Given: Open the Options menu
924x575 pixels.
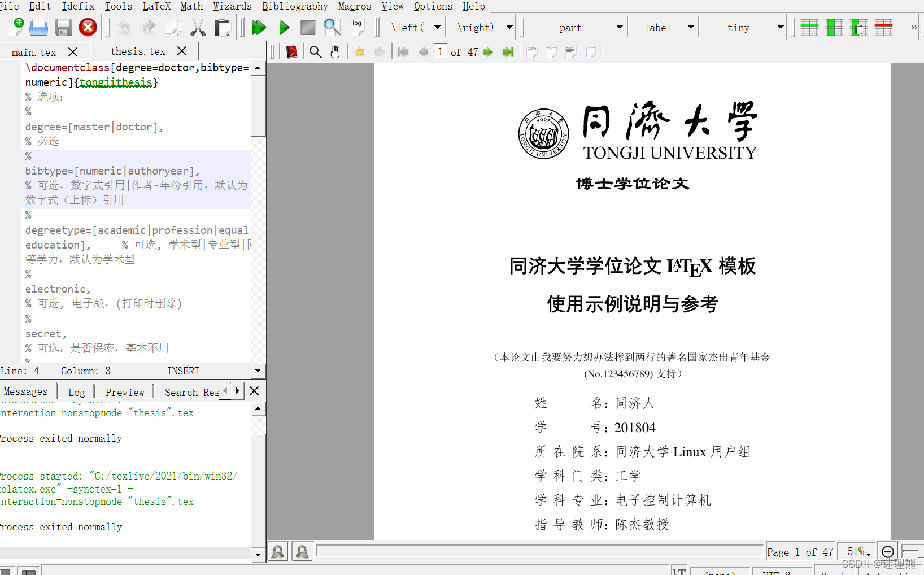Looking at the screenshot, I should (x=433, y=6).
